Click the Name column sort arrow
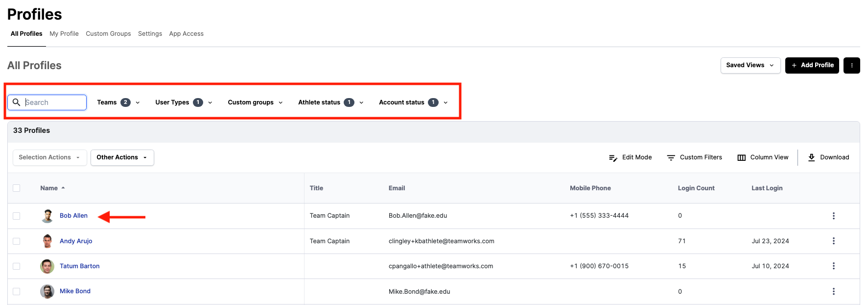Image resolution: width=868 pixels, height=305 pixels. 63,188
